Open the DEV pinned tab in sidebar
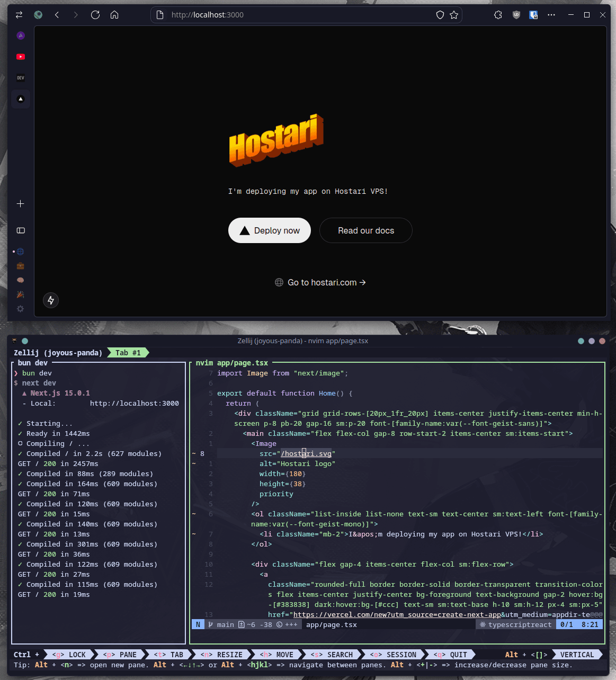 click(x=21, y=78)
